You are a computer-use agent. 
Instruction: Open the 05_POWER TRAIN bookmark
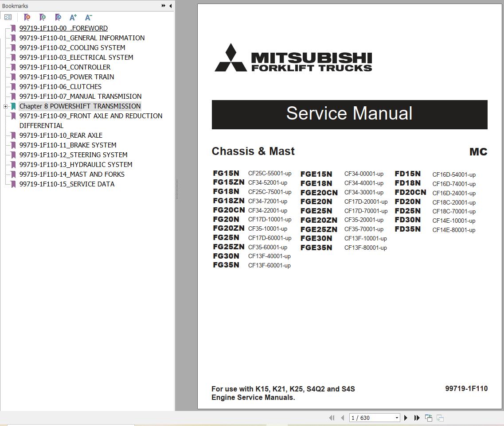[x=66, y=77]
